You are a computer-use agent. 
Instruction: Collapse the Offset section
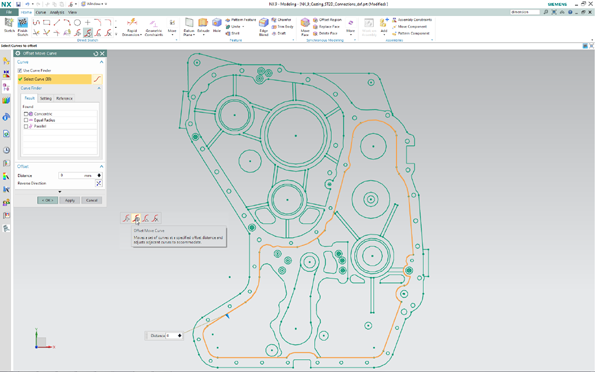(x=101, y=166)
